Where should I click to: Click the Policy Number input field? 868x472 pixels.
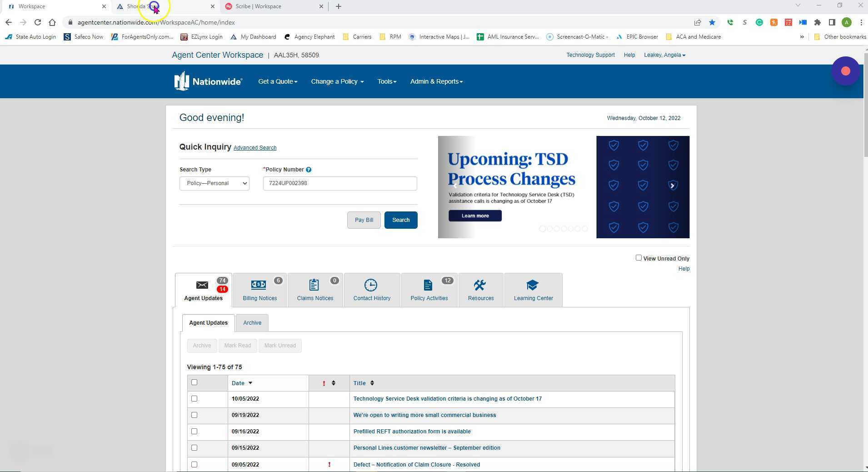pyautogui.click(x=339, y=183)
